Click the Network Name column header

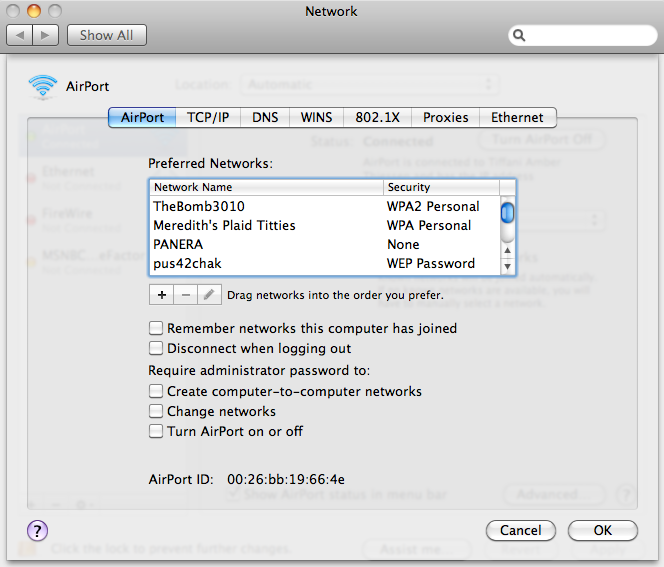point(266,187)
